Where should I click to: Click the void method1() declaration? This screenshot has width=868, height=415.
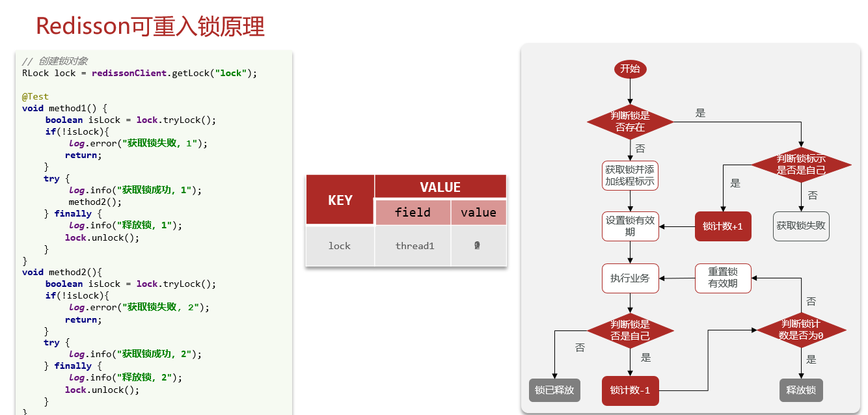tap(64, 108)
